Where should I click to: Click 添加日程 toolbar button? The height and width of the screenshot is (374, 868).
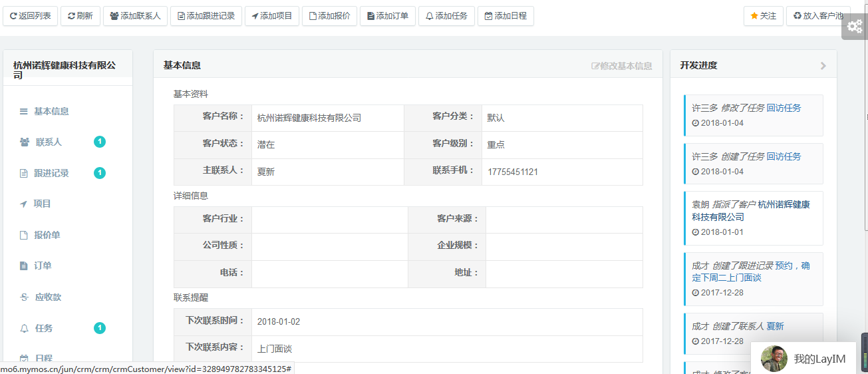coord(506,16)
